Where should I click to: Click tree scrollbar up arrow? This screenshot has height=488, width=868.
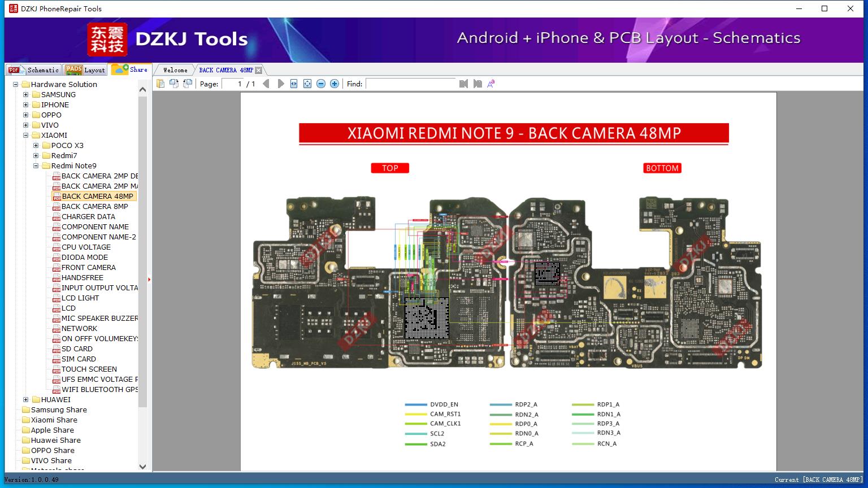click(142, 89)
